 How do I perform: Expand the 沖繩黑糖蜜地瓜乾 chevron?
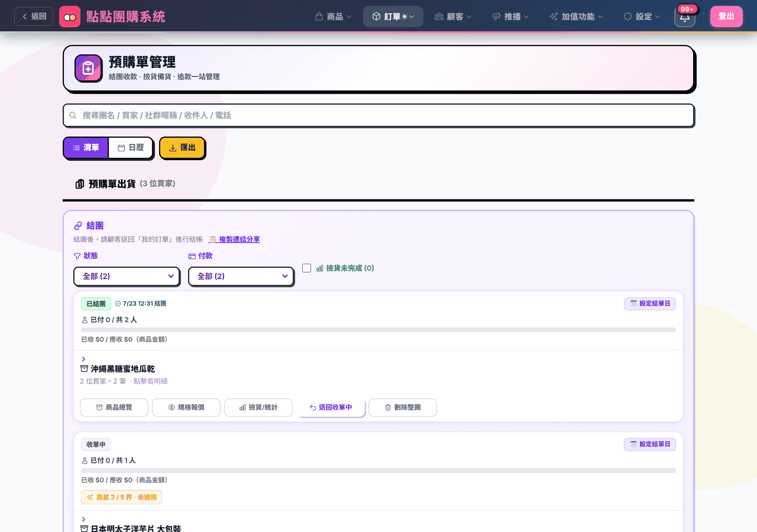pos(83,359)
